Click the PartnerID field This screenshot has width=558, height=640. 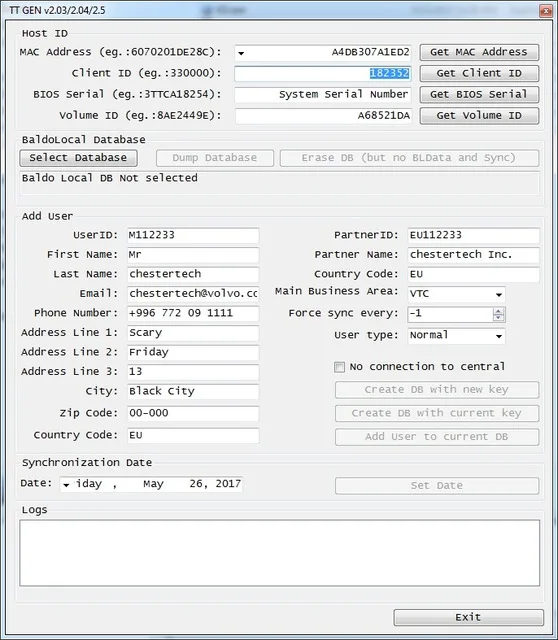click(x=474, y=236)
